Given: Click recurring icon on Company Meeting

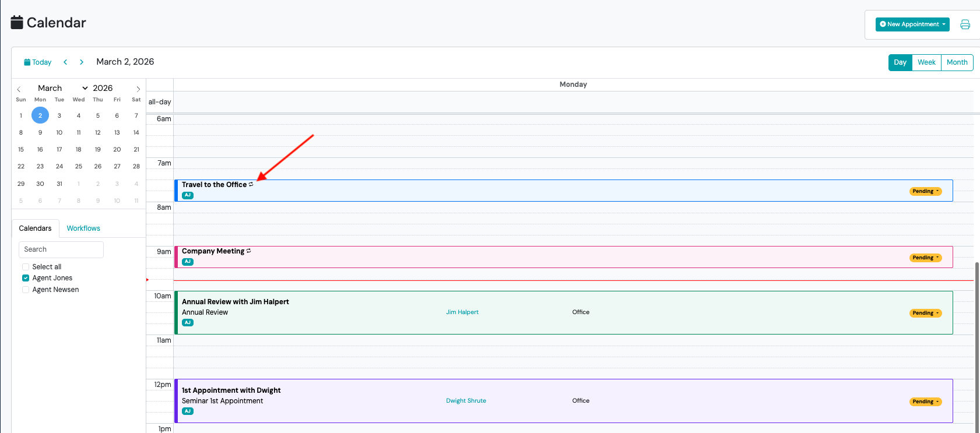Looking at the screenshot, I should click(x=249, y=251).
